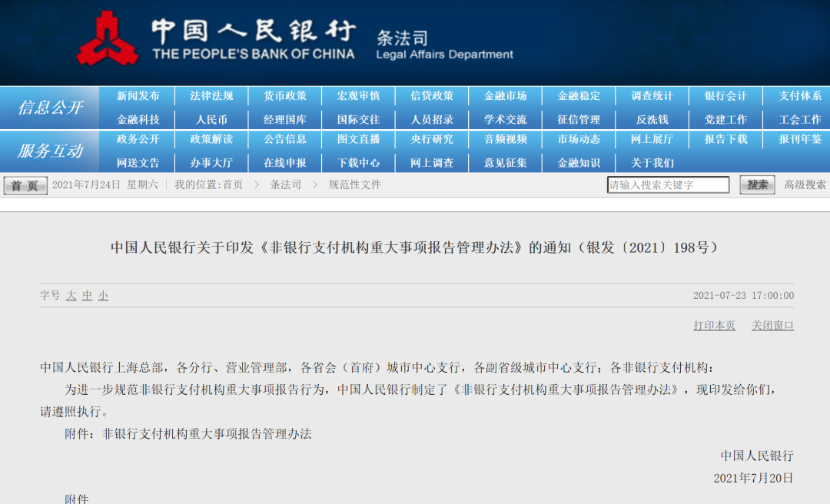Open the 意见征集 menu item

506,163
